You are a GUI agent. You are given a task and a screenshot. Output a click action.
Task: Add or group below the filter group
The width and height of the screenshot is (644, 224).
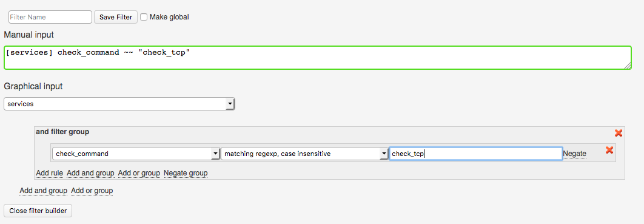tap(92, 191)
